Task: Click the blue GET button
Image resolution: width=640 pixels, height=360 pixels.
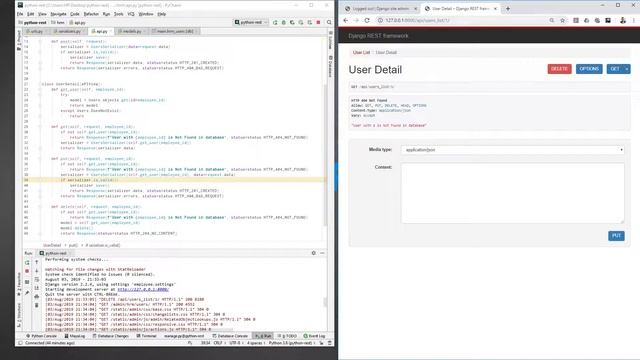Action: (x=615, y=69)
